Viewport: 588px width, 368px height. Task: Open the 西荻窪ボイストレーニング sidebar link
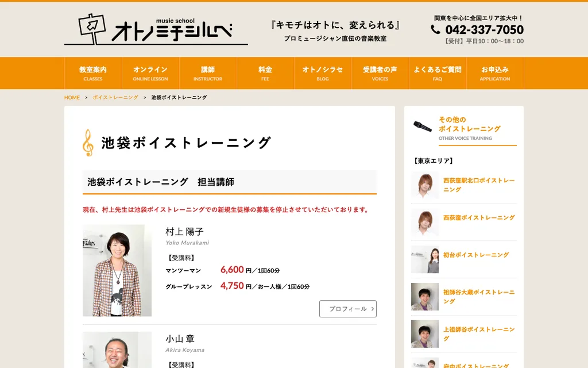point(479,217)
